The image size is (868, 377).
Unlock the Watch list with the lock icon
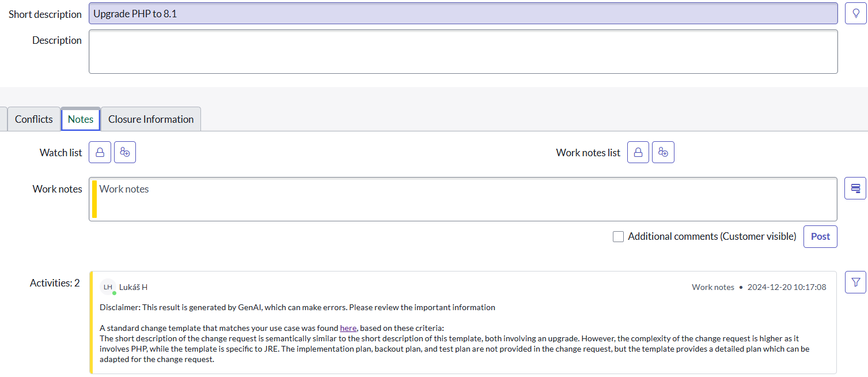[100, 152]
